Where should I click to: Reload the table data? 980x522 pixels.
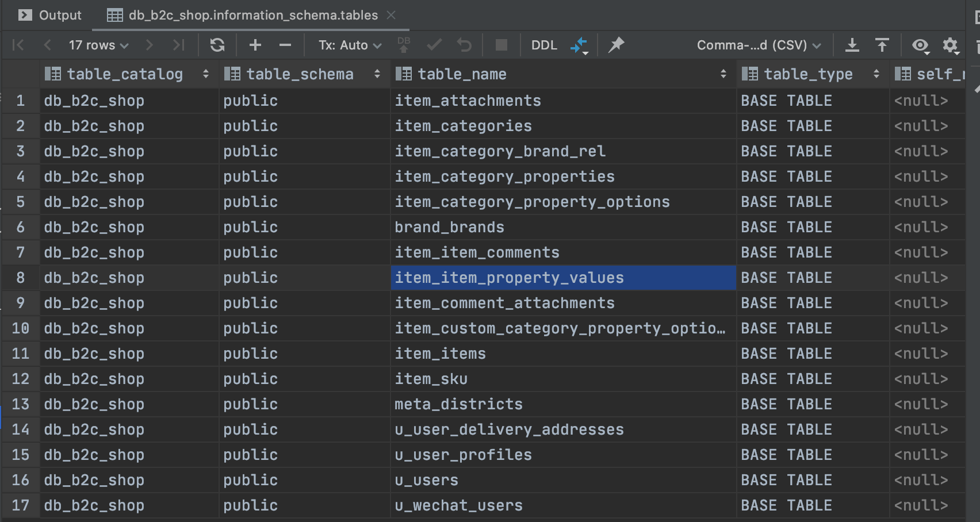tap(217, 45)
